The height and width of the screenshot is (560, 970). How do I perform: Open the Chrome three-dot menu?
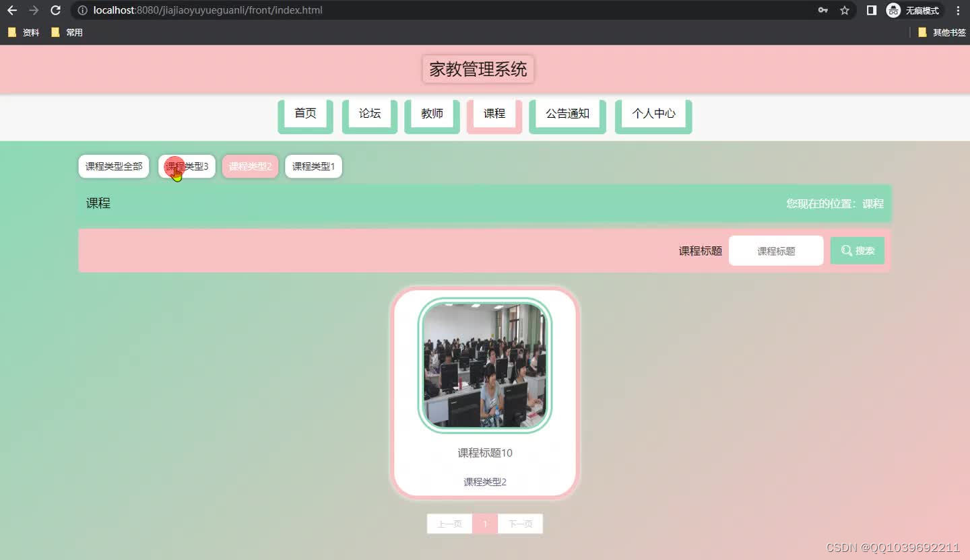(x=958, y=10)
